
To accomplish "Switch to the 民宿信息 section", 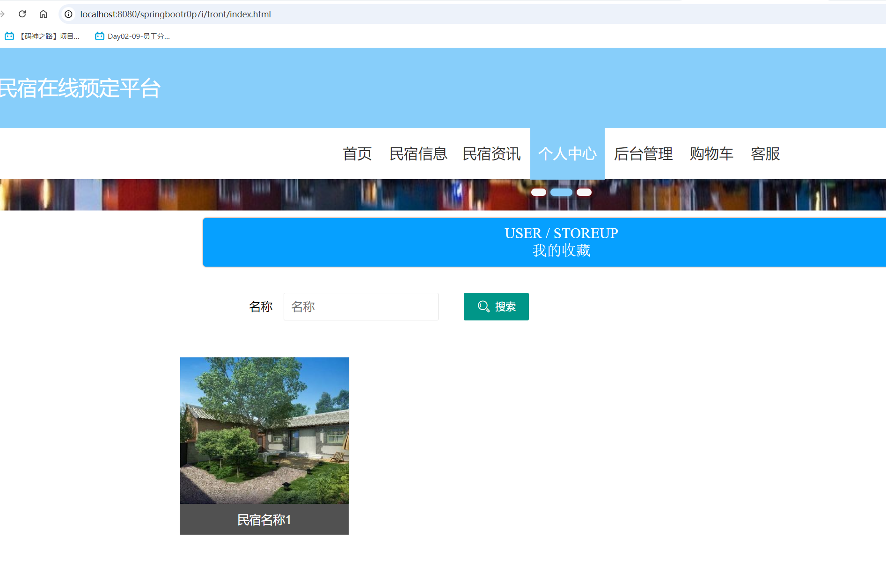I will tap(418, 154).
